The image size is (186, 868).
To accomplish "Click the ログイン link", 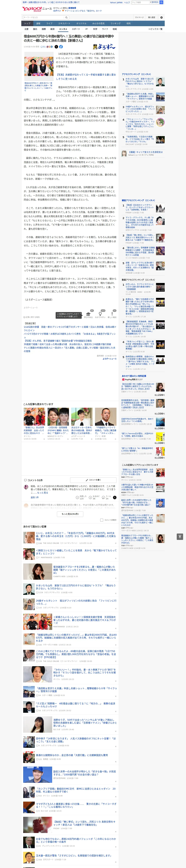I will click(x=57, y=11).
